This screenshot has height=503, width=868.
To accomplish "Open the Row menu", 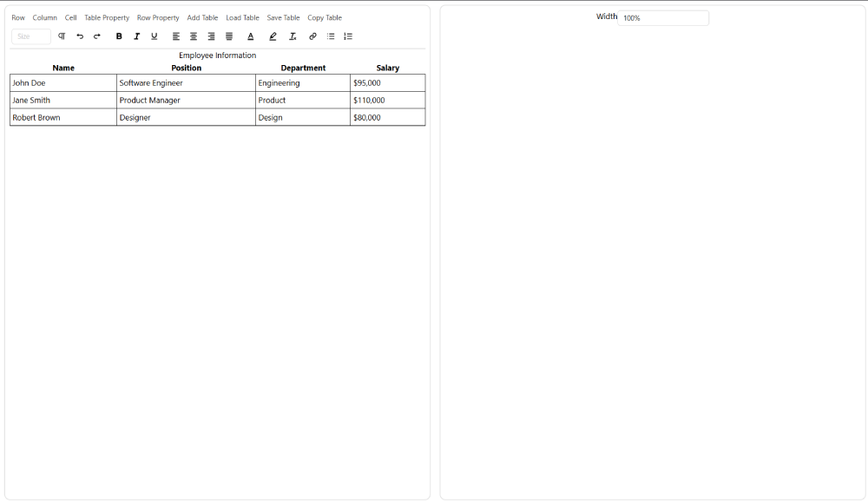I will click(18, 17).
